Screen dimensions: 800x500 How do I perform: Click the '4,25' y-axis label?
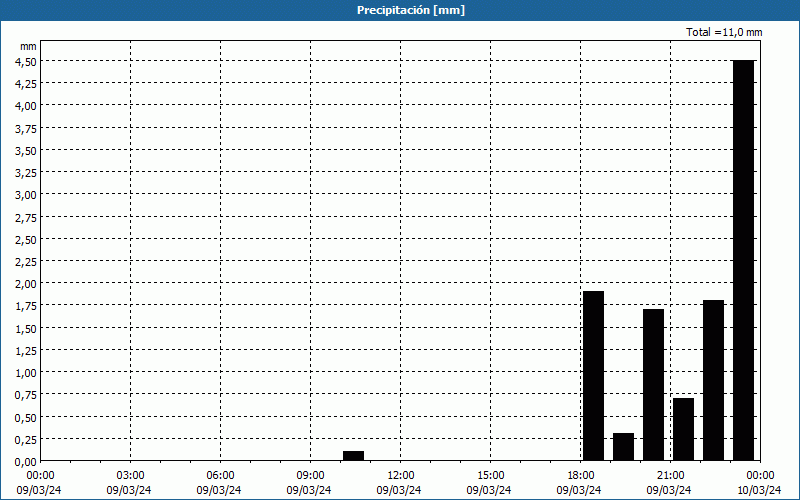tap(26, 84)
